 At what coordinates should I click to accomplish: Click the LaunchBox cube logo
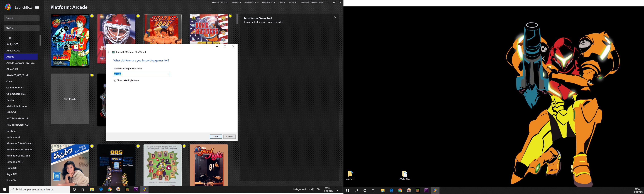8,7
